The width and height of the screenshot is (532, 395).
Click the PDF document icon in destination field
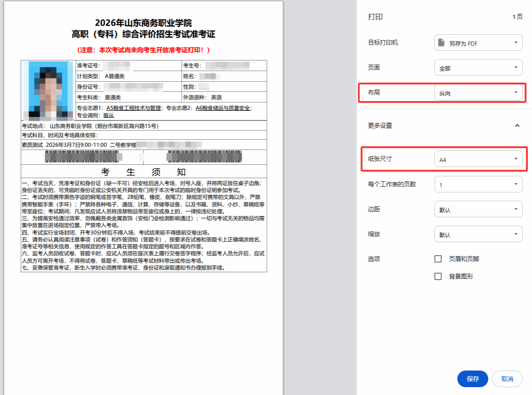[x=441, y=43]
